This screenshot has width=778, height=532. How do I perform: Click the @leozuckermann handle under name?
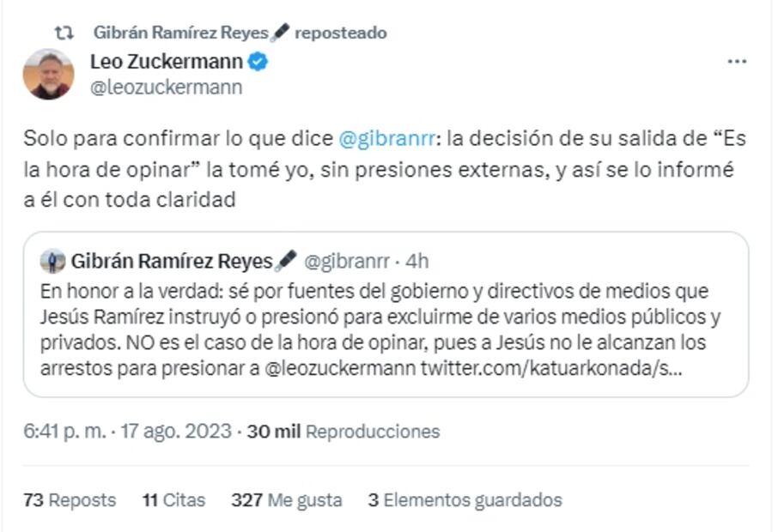coord(166,87)
